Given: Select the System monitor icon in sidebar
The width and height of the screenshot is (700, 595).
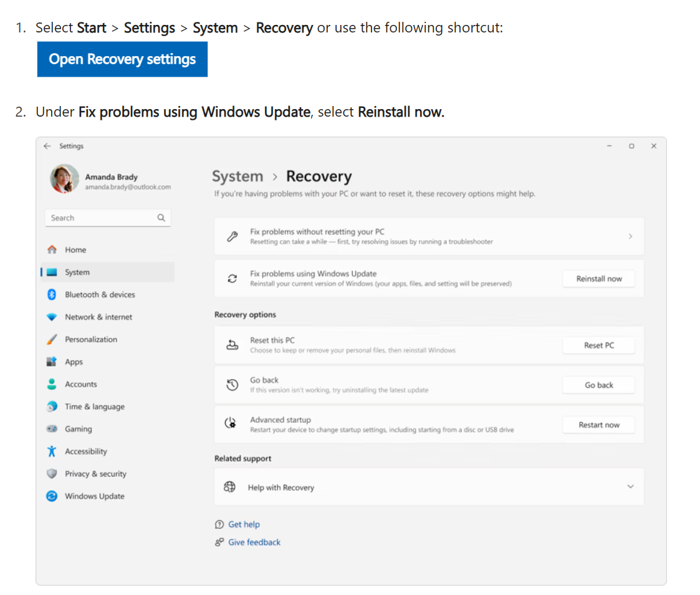Looking at the screenshot, I should click(52, 272).
